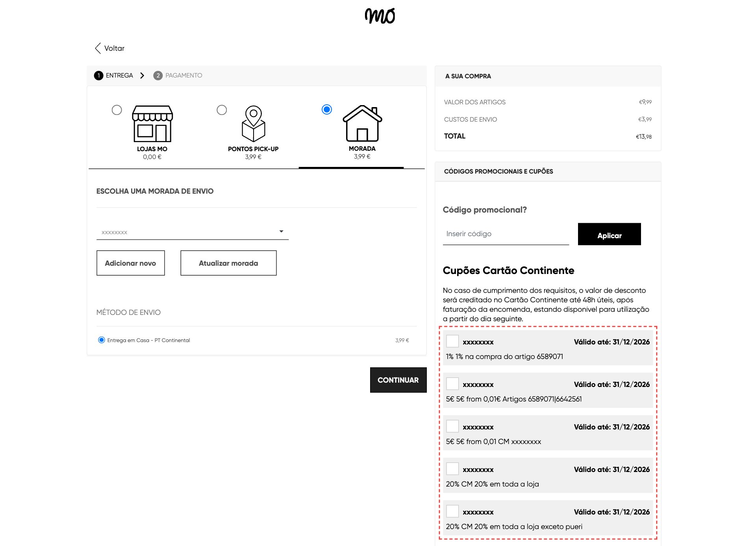Select Entrega em Casa - PT Continental radio
The width and height of the screenshot is (756, 546).
tap(102, 340)
